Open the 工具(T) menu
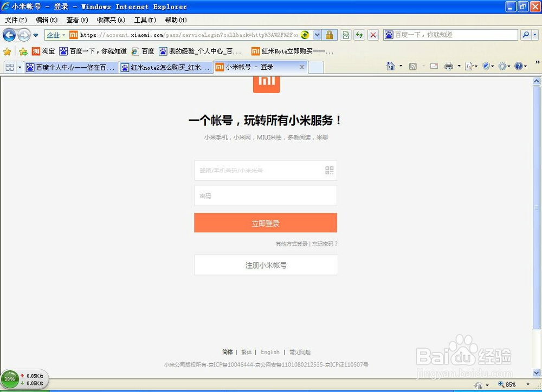542x392 pixels. click(x=145, y=20)
